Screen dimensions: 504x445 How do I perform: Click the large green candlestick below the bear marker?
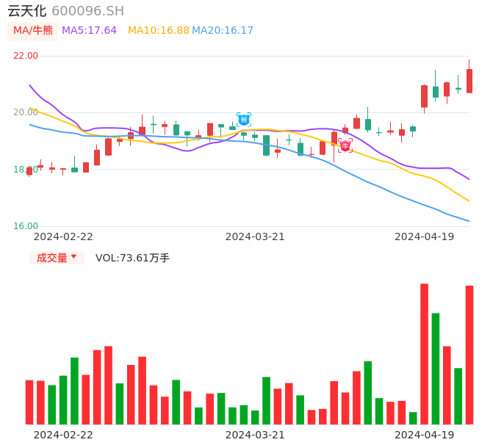click(x=266, y=145)
